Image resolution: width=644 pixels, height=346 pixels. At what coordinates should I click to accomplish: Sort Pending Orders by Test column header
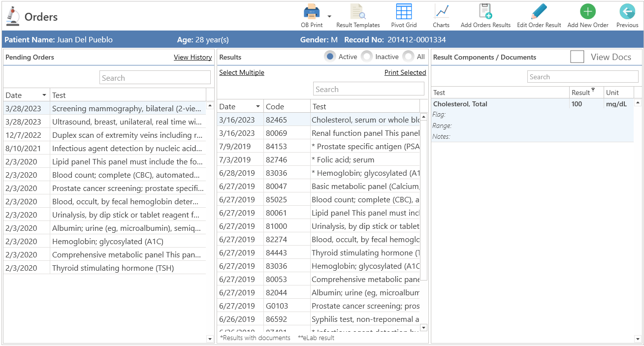pos(128,95)
